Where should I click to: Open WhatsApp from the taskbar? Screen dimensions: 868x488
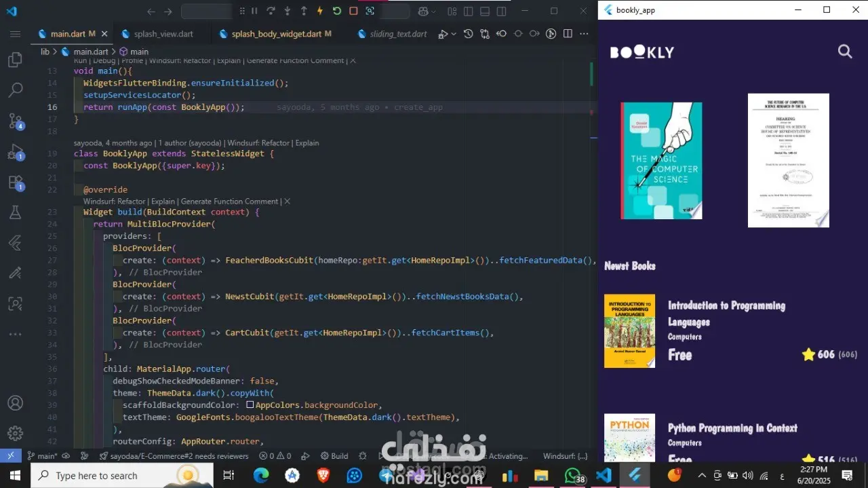coord(573,476)
